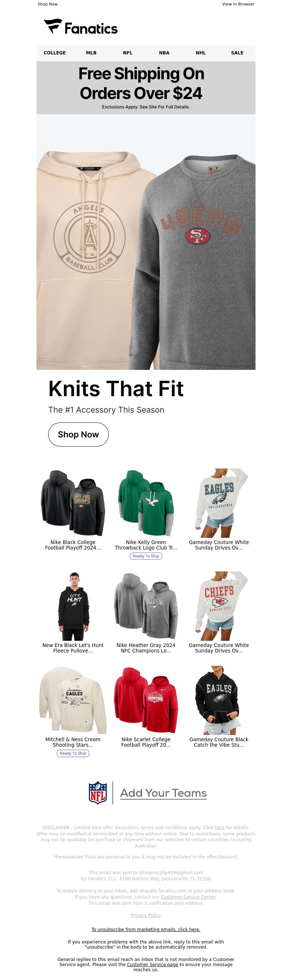Click the rounded Shop Now button

tap(78, 435)
